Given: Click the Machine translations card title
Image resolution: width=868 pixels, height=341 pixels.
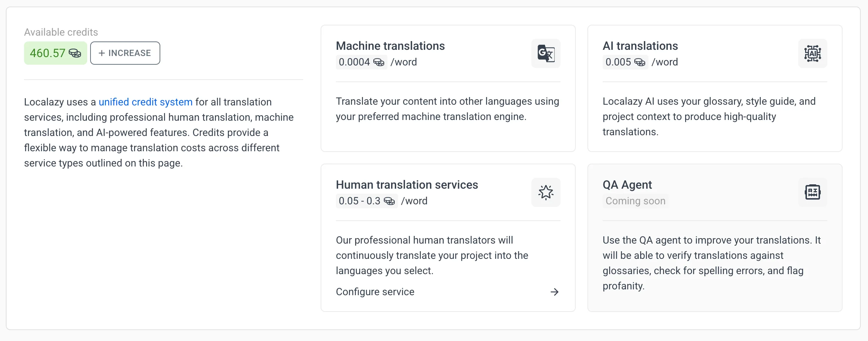Looking at the screenshot, I should pyautogui.click(x=390, y=46).
